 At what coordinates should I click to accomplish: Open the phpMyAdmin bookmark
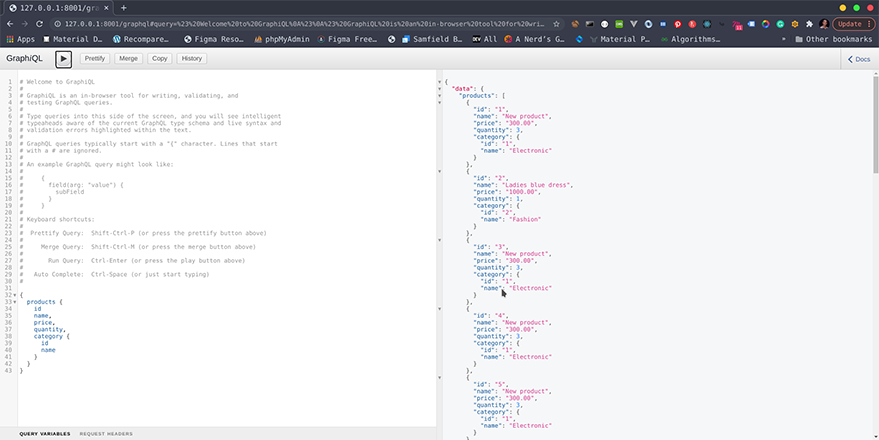coord(281,39)
